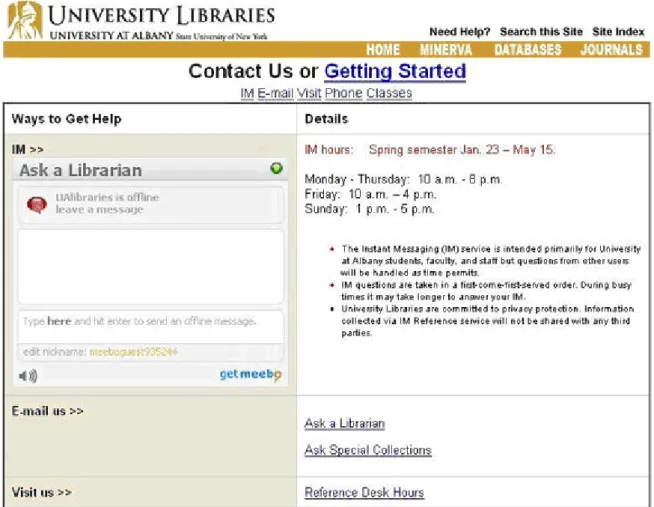Jump to the Classes anchor link

389,93
